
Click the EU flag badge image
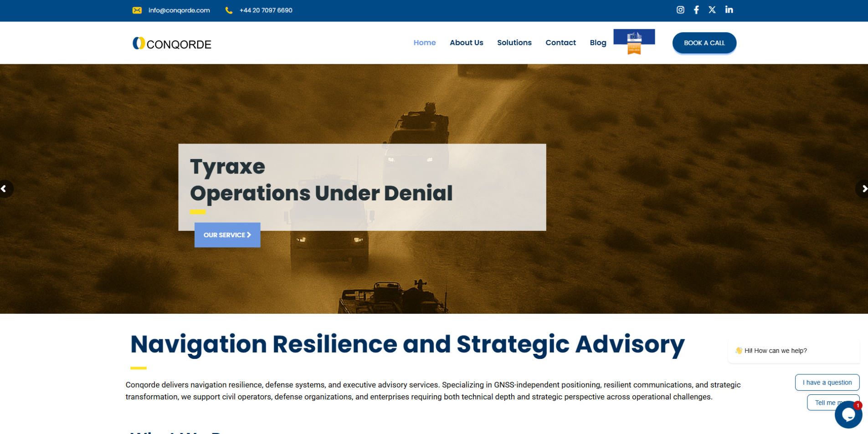tap(634, 42)
